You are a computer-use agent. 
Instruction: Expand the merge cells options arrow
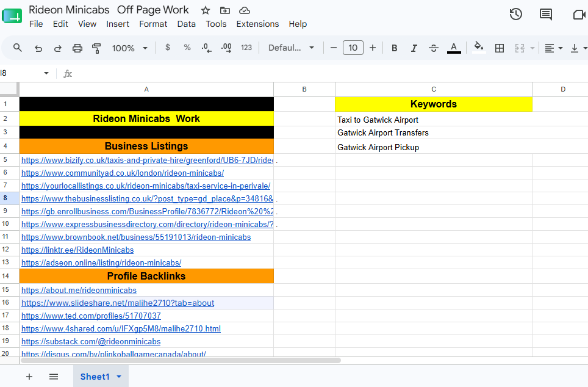[x=532, y=48]
